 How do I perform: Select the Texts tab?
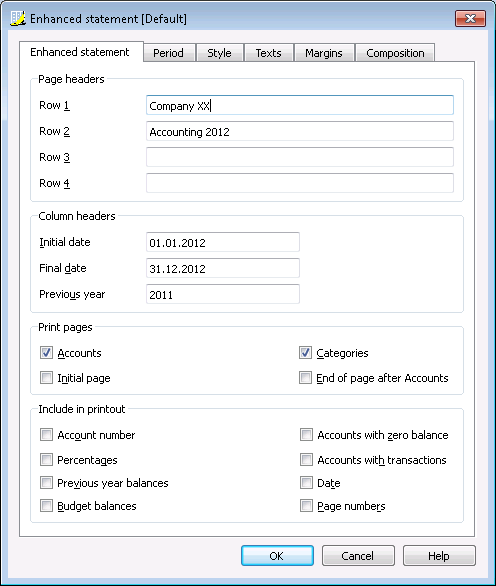(268, 53)
